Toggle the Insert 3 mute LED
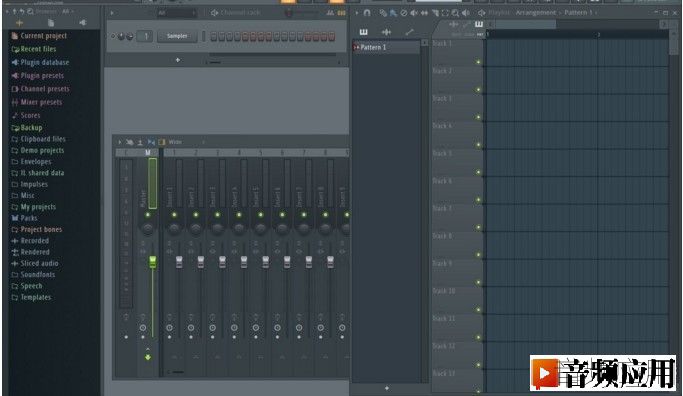Image resolution: width=683 pixels, height=396 pixels. coord(217,215)
